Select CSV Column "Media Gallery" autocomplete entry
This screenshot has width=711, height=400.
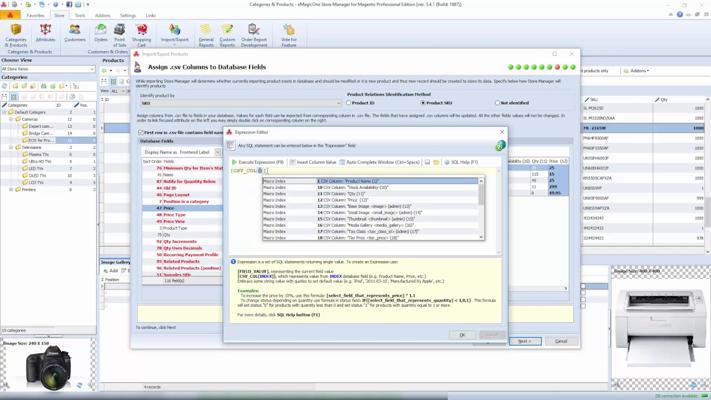370,225
